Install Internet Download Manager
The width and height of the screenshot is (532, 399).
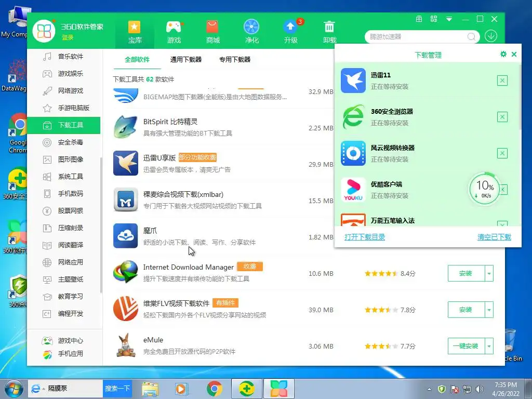pyautogui.click(x=466, y=273)
